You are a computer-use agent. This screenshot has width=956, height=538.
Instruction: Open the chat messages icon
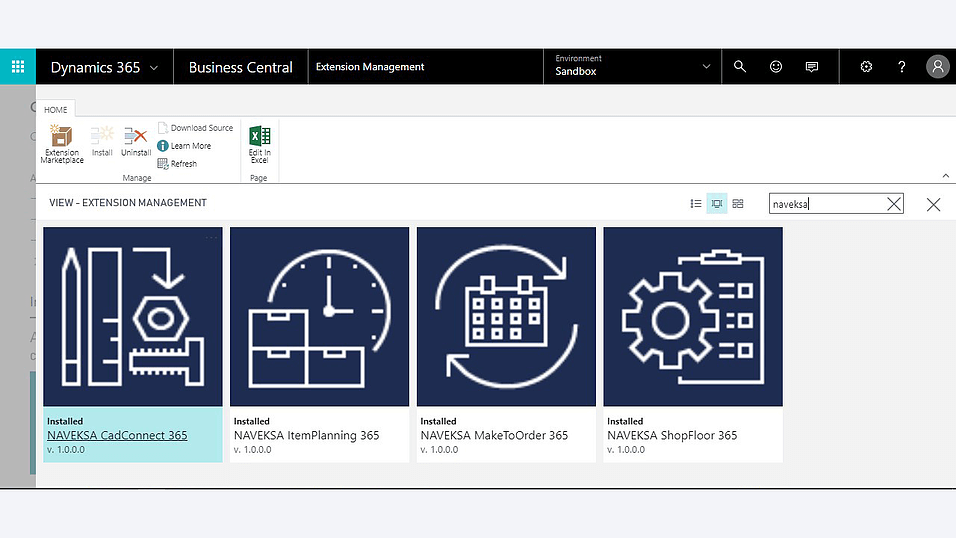[812, 66]
